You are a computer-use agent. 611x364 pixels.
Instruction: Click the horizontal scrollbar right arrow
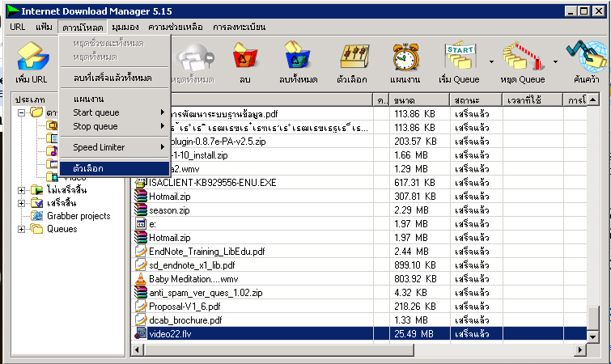pos(580,350)
